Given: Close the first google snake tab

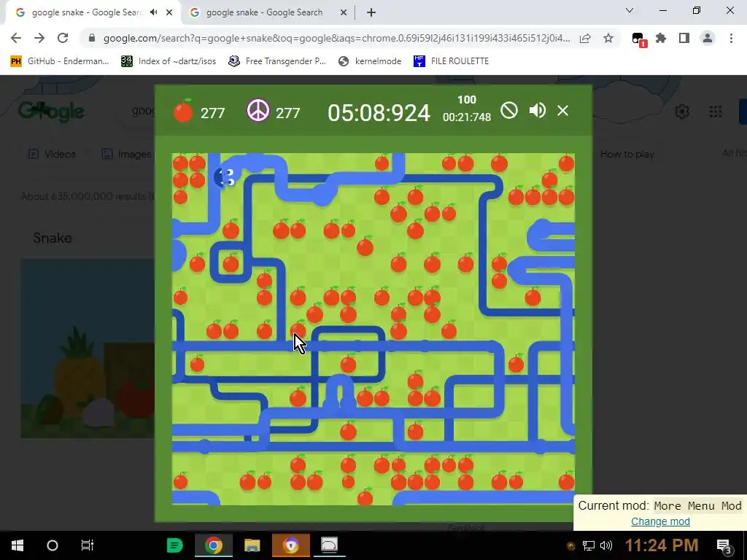Looking at the screenshot, I should (169, 12).
